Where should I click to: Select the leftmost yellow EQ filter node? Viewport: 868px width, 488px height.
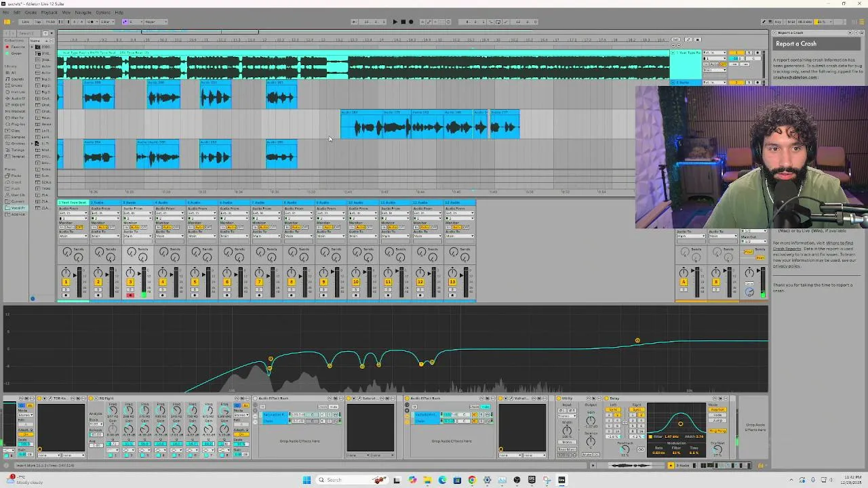[x=269, y=369]
